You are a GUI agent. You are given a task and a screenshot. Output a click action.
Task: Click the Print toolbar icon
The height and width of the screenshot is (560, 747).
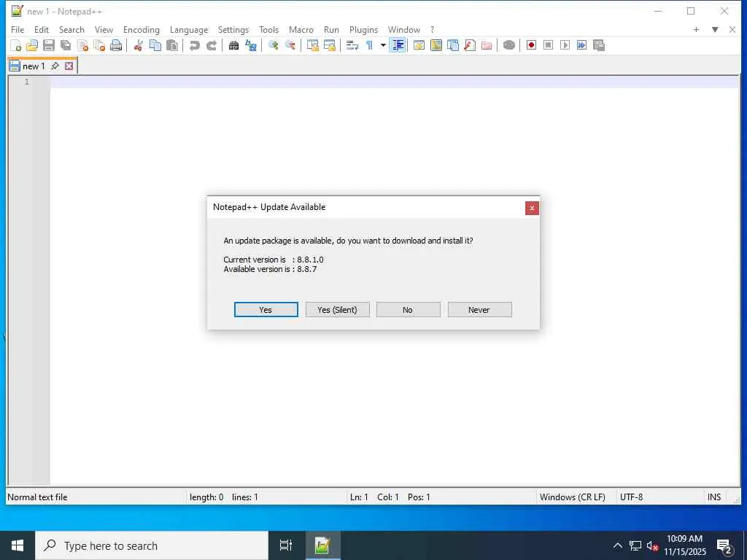pos(116,46)
